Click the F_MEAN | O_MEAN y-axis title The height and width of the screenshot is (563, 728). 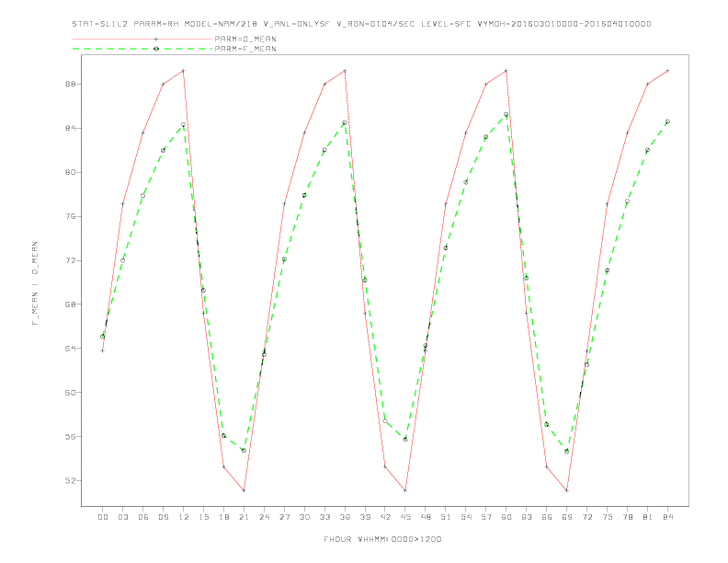(x=35, y=283)
